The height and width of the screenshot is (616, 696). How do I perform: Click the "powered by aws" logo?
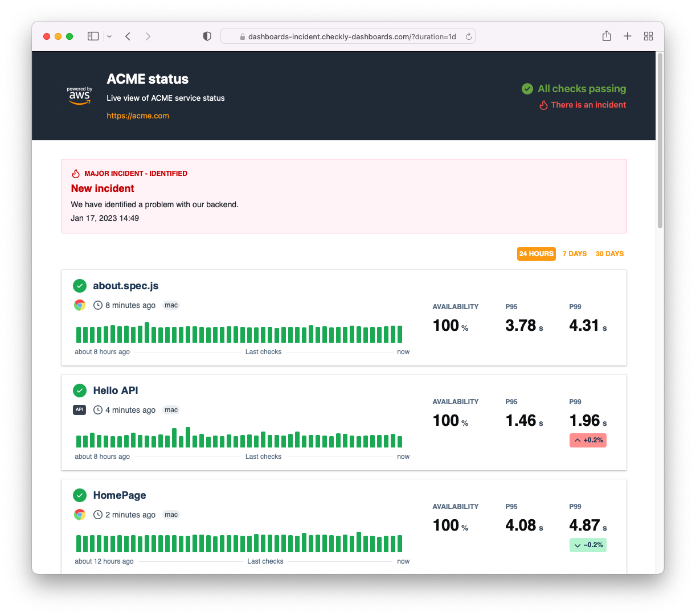point(79,95)
